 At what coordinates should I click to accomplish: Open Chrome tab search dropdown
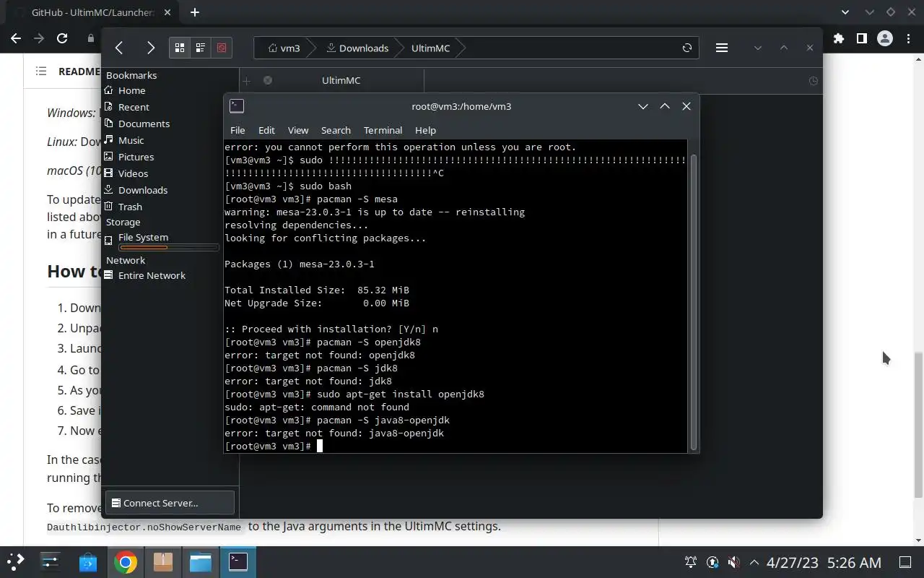coord(846,12)
